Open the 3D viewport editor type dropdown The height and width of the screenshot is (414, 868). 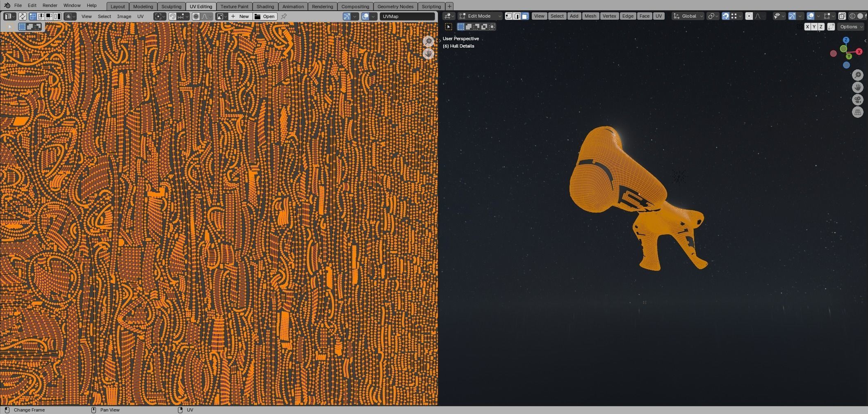click(x=449, y=16)
